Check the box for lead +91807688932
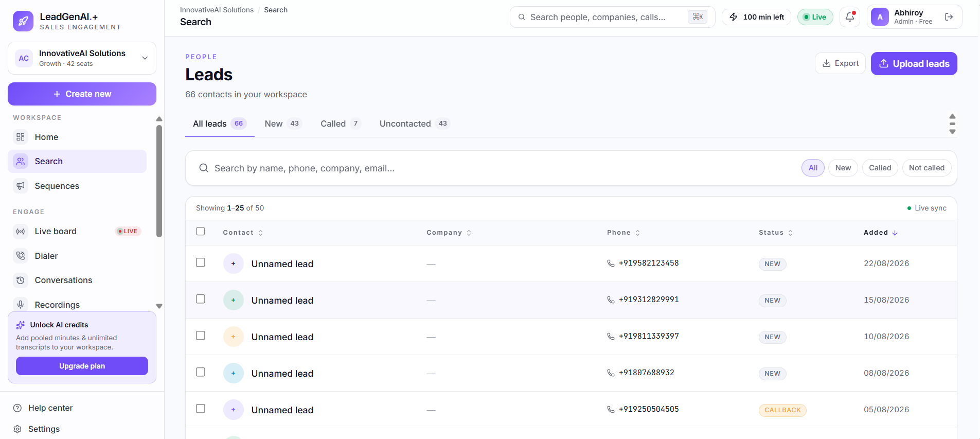This screenshot has width=980, height=439. [x=201, y=372]
